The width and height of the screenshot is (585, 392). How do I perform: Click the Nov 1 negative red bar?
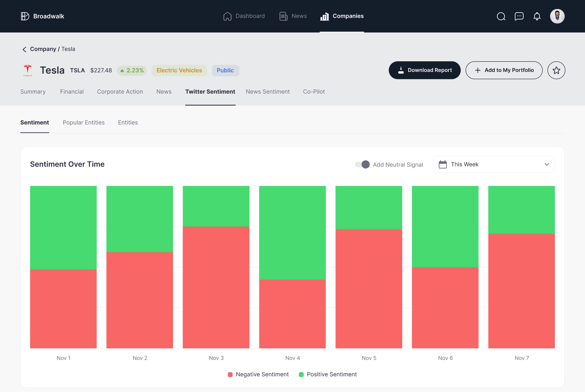63,309
